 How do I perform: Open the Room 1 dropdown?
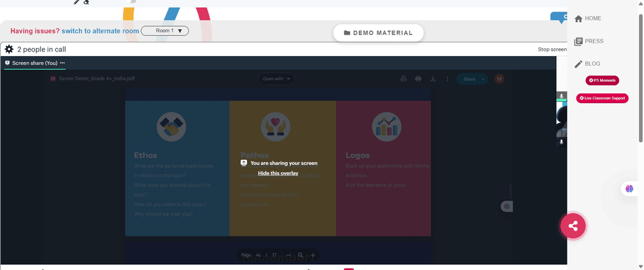(x=165, y=31)
